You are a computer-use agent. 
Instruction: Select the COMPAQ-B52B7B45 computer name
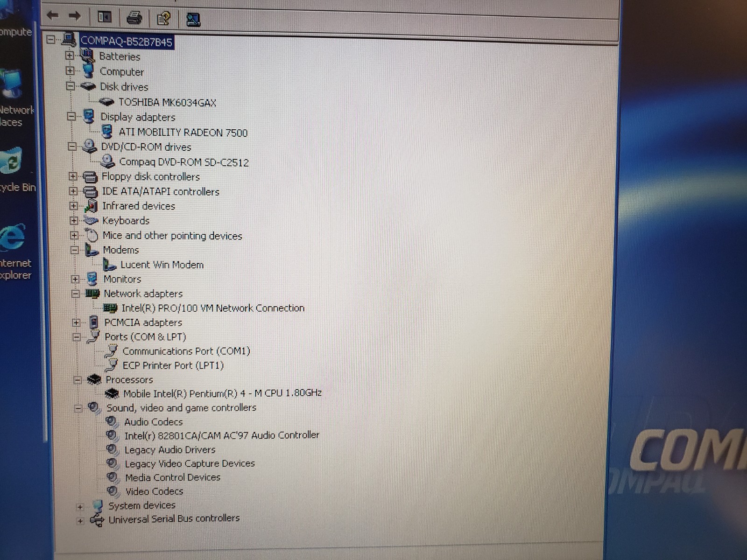point(127,42)
